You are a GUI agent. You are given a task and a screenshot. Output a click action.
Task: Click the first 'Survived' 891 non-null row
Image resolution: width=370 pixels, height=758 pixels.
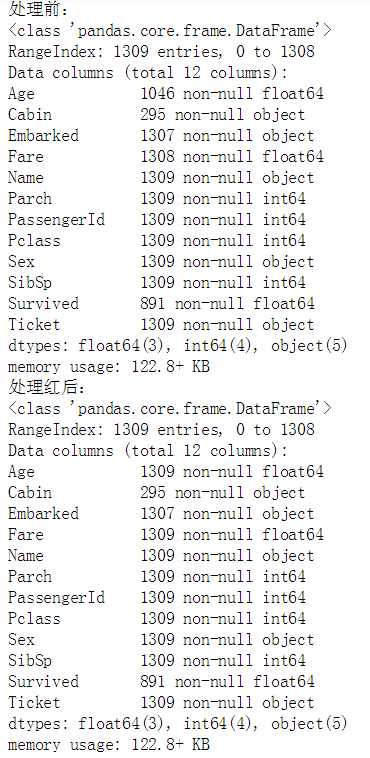click(161, 303)
